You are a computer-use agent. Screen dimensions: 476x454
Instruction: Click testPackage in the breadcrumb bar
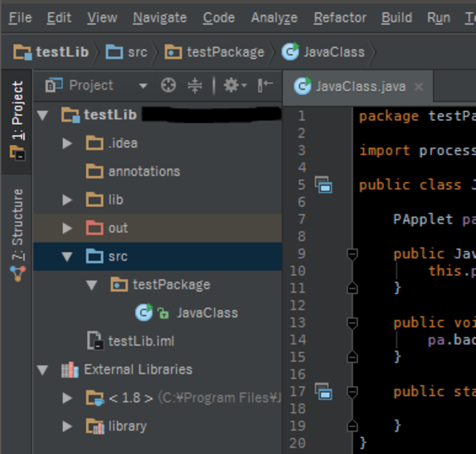click(225, 52)
